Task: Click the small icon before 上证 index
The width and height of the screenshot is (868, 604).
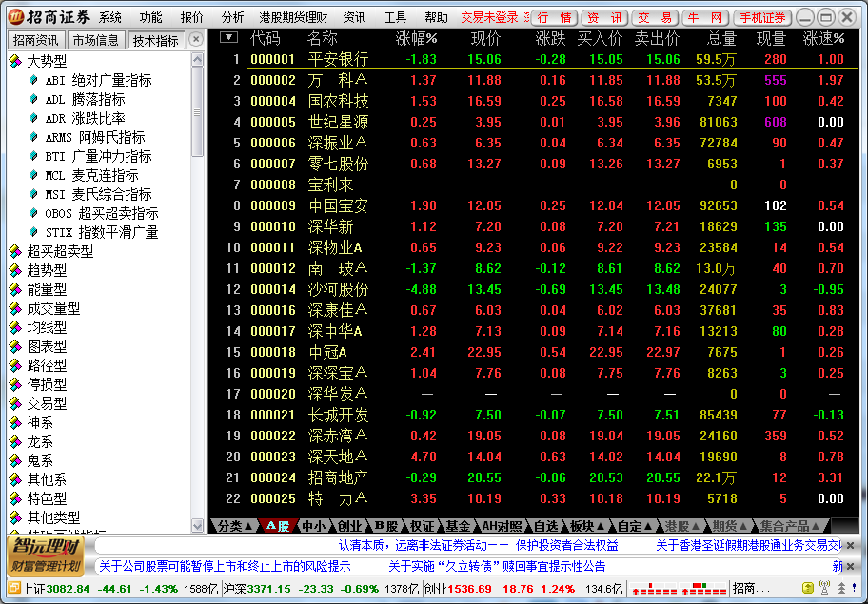Action: (14, 589)
